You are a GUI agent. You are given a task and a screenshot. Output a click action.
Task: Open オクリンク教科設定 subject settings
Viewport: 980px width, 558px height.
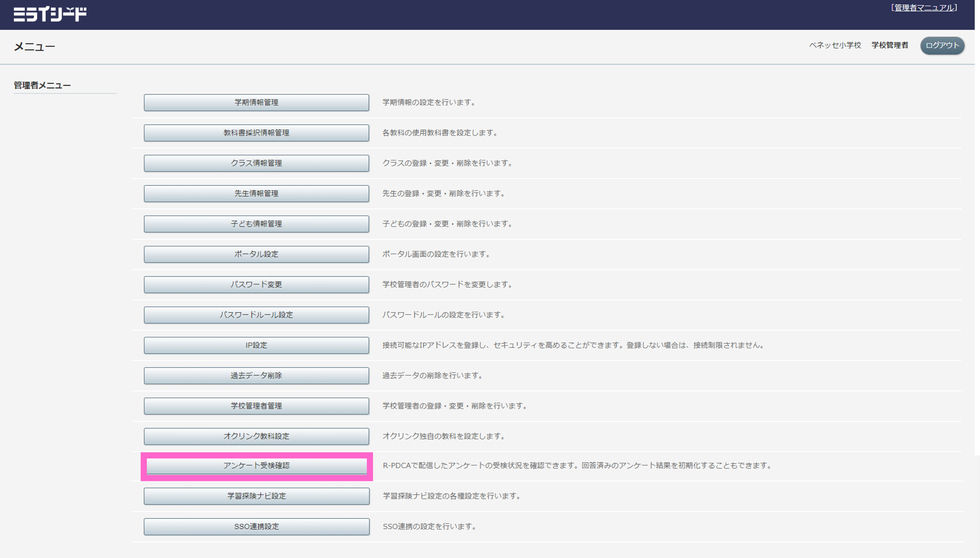pos(256,436)
